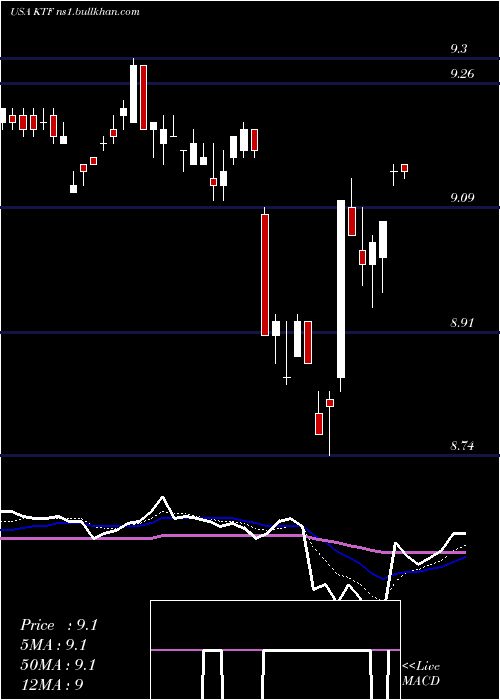Click the 9.26 price level label
Viewport: 500px width, 700px height.
(462, 74)
